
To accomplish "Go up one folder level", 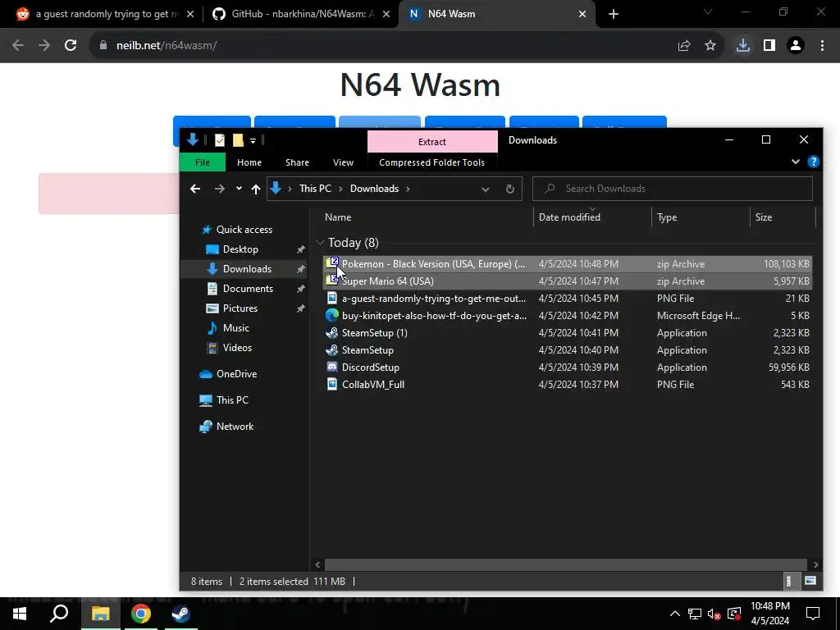I will pyautogui.click(x=256, y=189).
